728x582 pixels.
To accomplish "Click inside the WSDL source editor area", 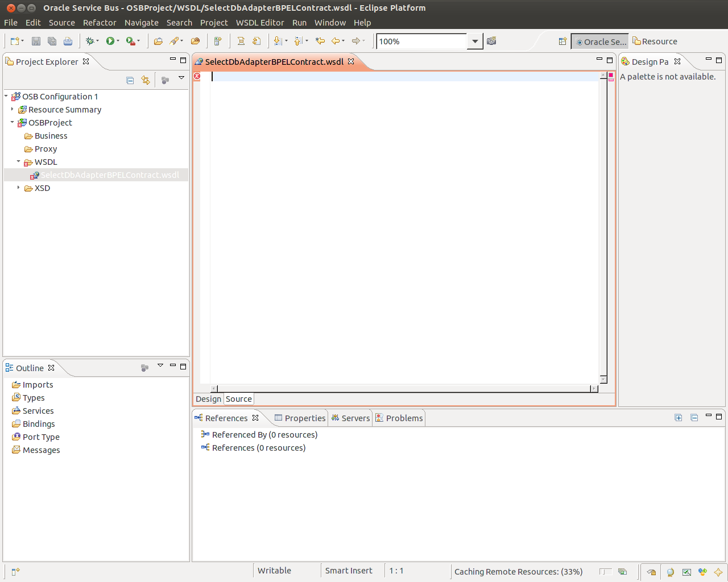I will coord(404,227).
